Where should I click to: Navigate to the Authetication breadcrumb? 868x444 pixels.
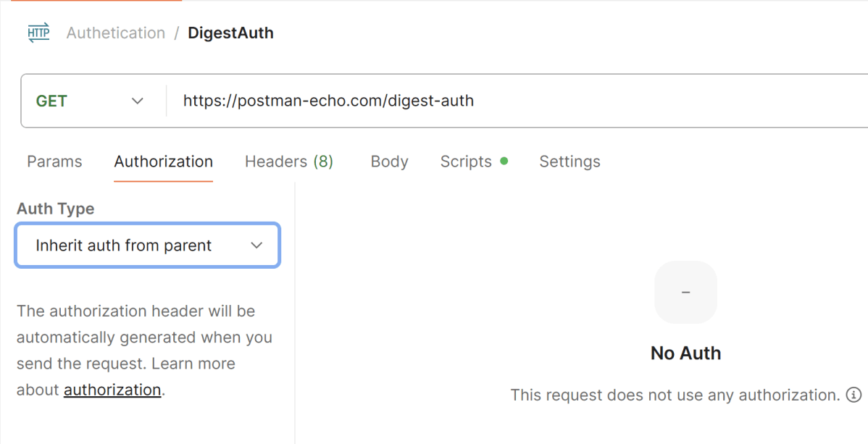click(x=115, y=33)
